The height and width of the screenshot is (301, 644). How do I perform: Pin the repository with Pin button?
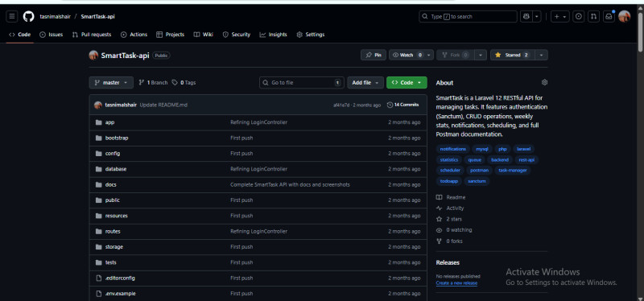tap(374, 55)
